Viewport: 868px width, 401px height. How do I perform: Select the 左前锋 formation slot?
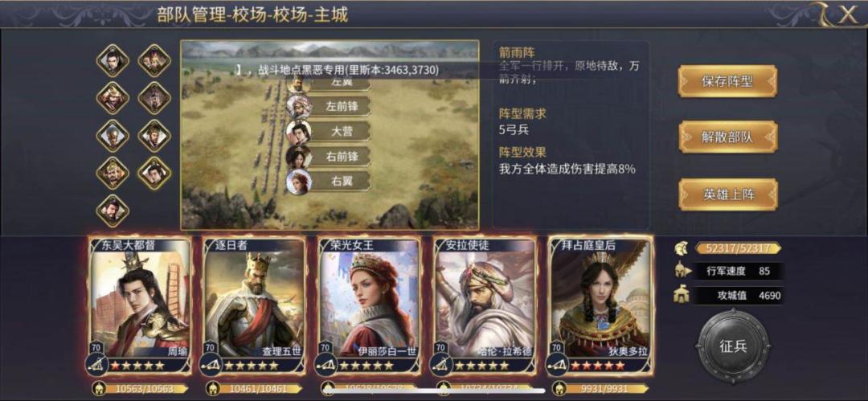click(x=328, y=106)
